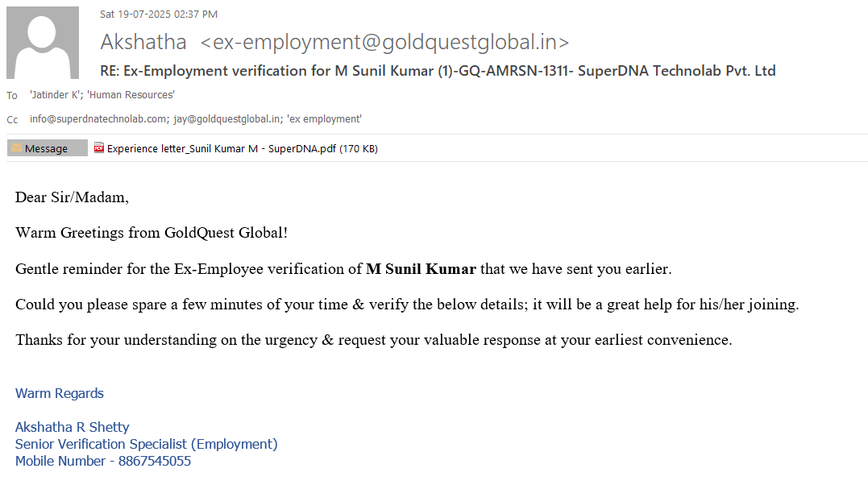Screen dimensions: 868x485
Task: Click the Senior Verification Specialist title line
Action: pos(146,444)
